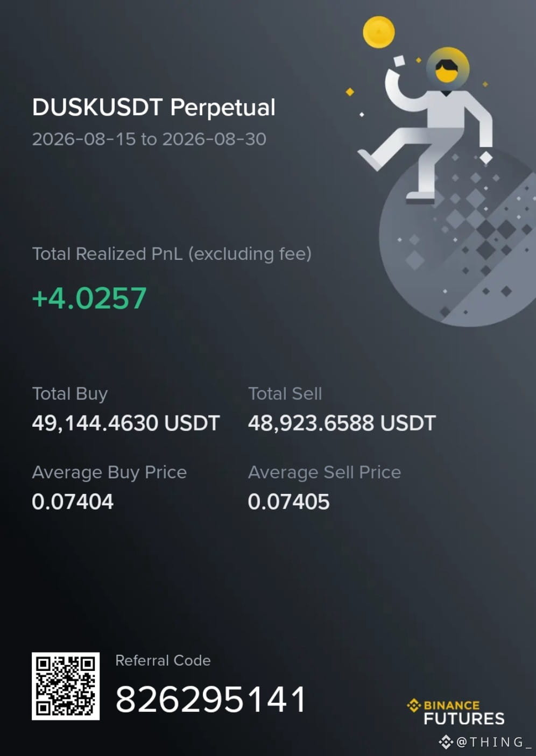This screenshot has width=536, height=756.
Task: Click the white diamond by astronaut's hand
Action: click(486, 157)
